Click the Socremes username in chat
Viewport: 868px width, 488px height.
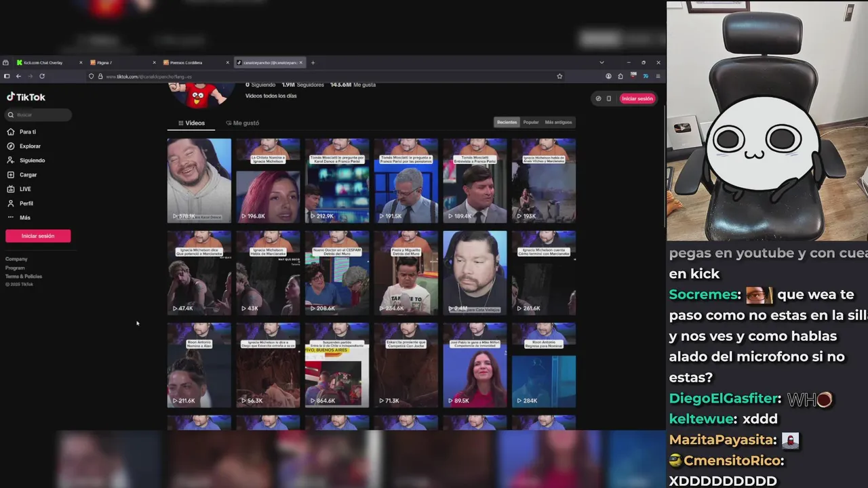(x=704, y=295)
